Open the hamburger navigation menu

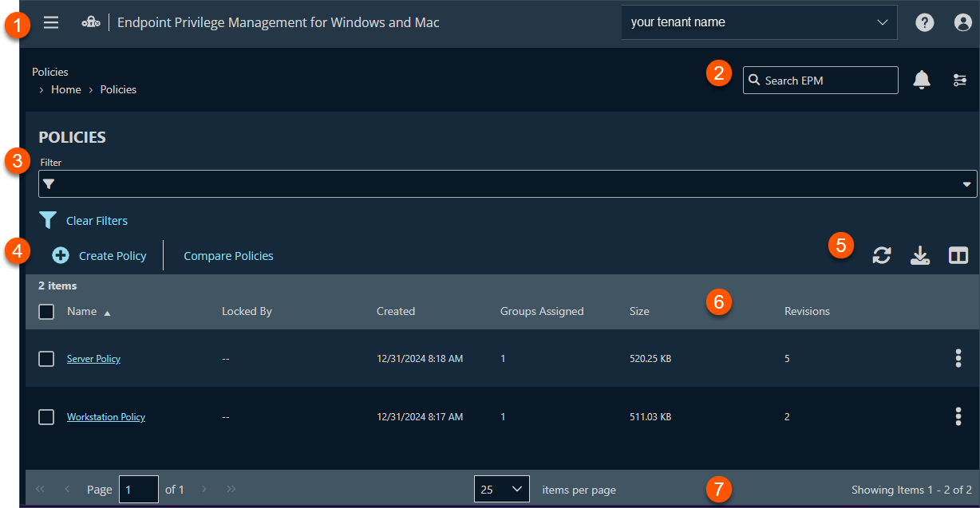tap(51, 22)
